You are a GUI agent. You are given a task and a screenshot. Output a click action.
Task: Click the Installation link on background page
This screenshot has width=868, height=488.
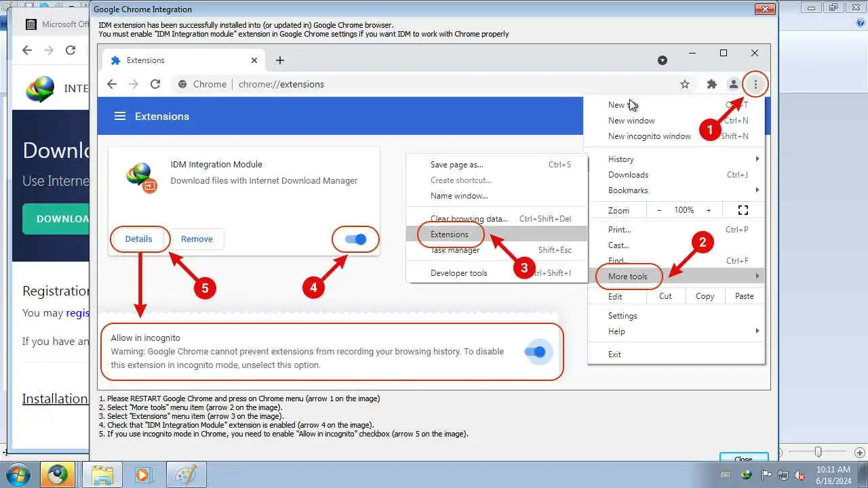[55, 399]
